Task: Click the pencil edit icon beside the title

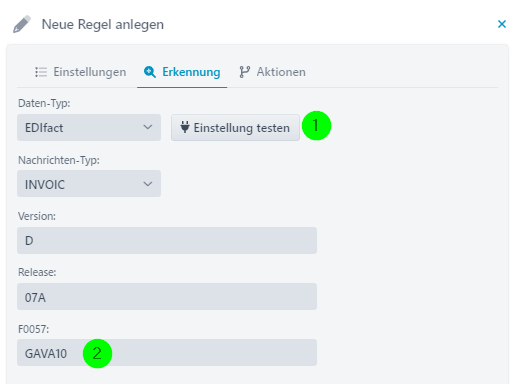Action: coord(22,24)
